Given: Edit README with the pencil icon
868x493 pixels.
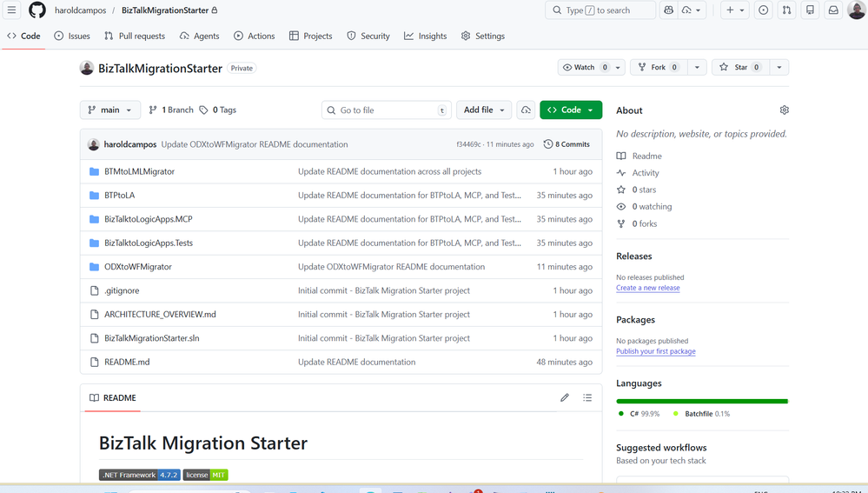Looking at the screenshot, I should [565, 397].
